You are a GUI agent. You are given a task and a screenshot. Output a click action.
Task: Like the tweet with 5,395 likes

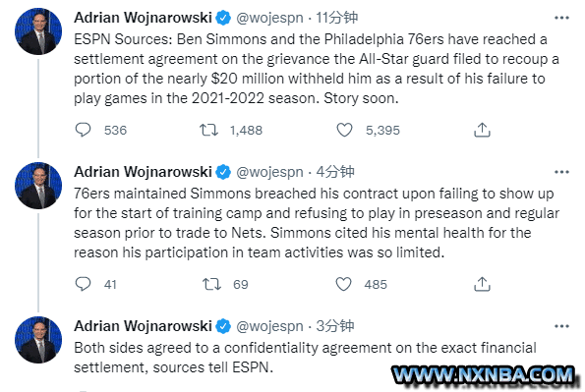(x=344, y=130)
